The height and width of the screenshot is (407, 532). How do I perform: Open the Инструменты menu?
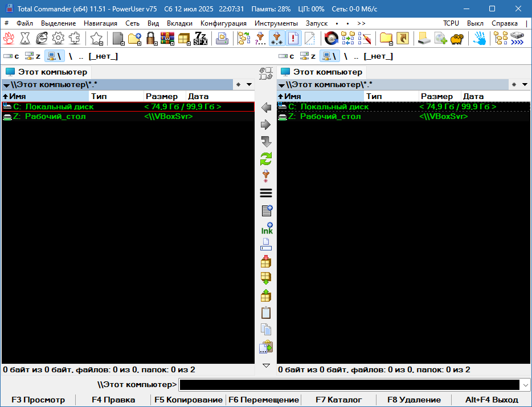point(276,23)
